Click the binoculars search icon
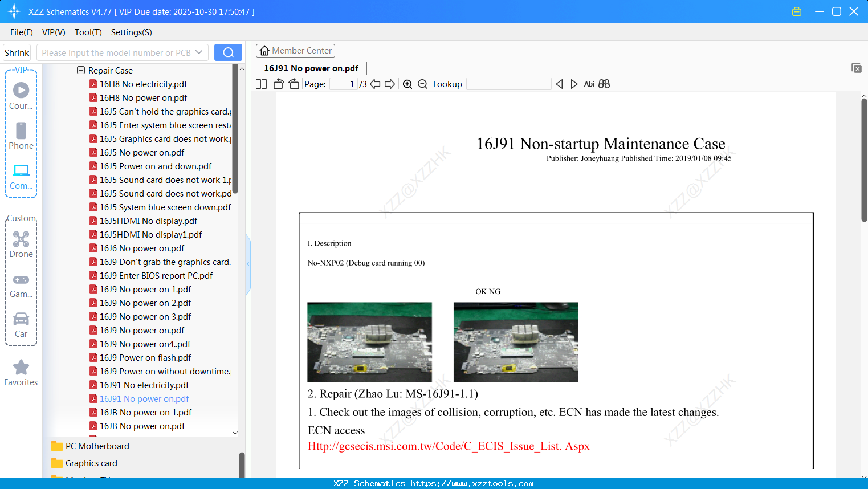The width and height of the screenshot is (868, 489). [604, 84]
